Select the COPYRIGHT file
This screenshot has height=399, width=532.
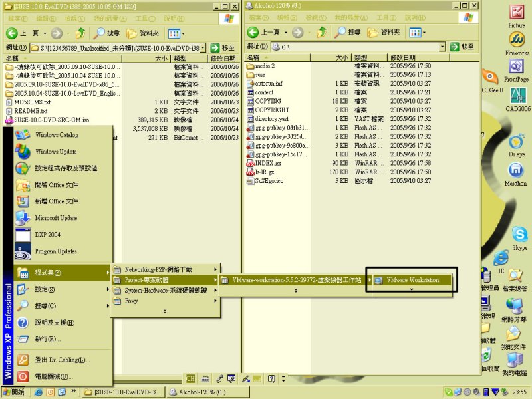click(268, 110)
